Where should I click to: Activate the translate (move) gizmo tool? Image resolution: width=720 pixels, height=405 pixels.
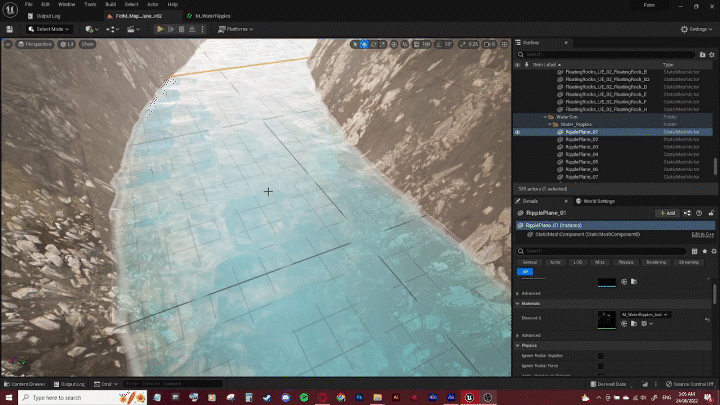pyautogui.click(x=364, y=44)
